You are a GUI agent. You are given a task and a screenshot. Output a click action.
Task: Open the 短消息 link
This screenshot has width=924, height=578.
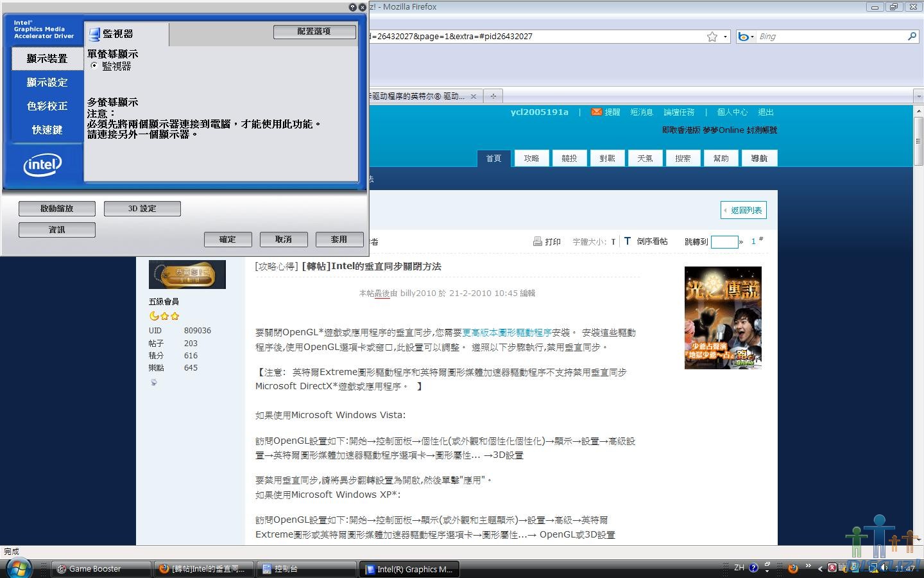(641, 112)
